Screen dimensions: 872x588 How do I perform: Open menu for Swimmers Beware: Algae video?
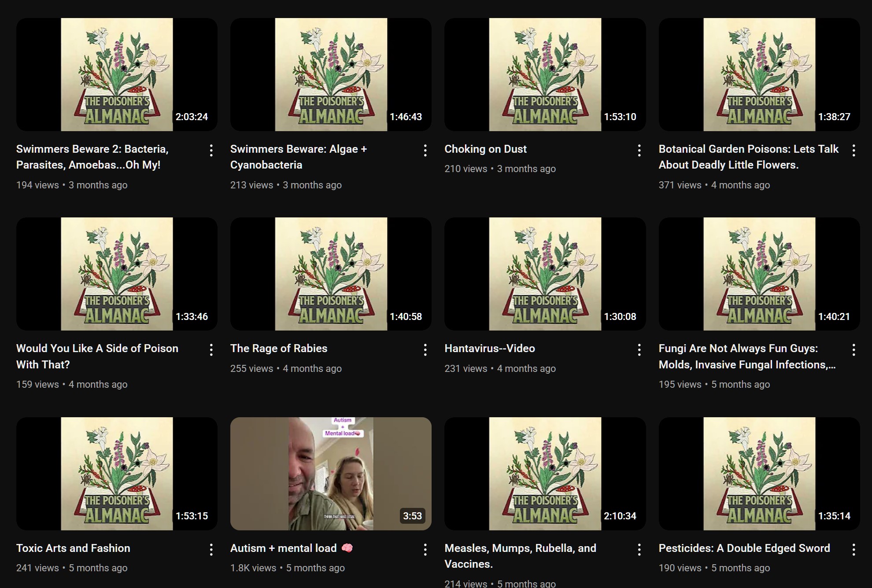(425, 151)
